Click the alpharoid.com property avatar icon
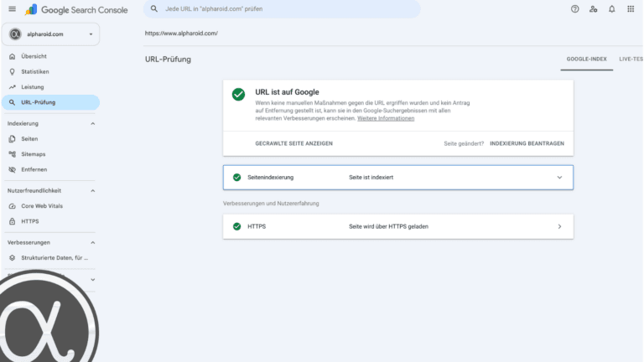 click(x=15, y=34)
